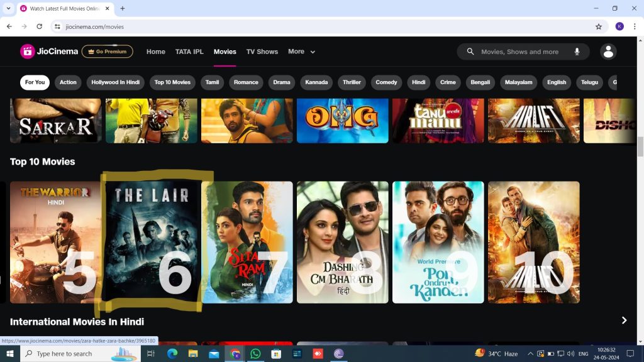The width and height of the screenshot is (644, 362).
Task: Show more International Movies In Hindi arrow
Action: 624,320
